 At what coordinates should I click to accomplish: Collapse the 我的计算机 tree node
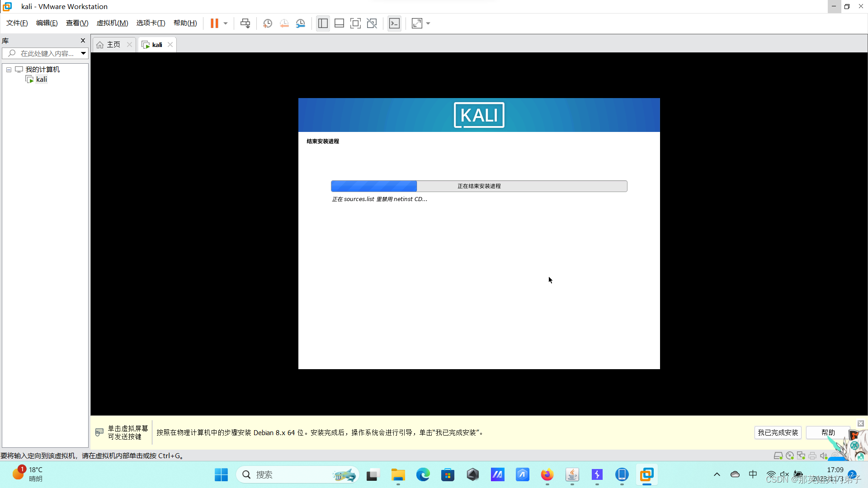[9, 70]
